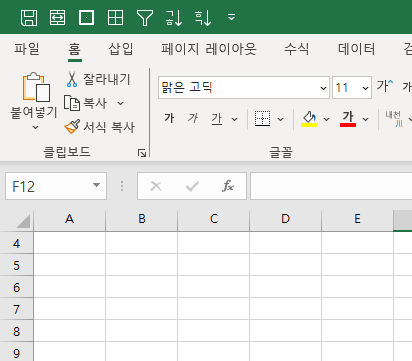The image size is (412, 361).
Task: Apply yellow fill color bucket
Action: coord(309,119)
